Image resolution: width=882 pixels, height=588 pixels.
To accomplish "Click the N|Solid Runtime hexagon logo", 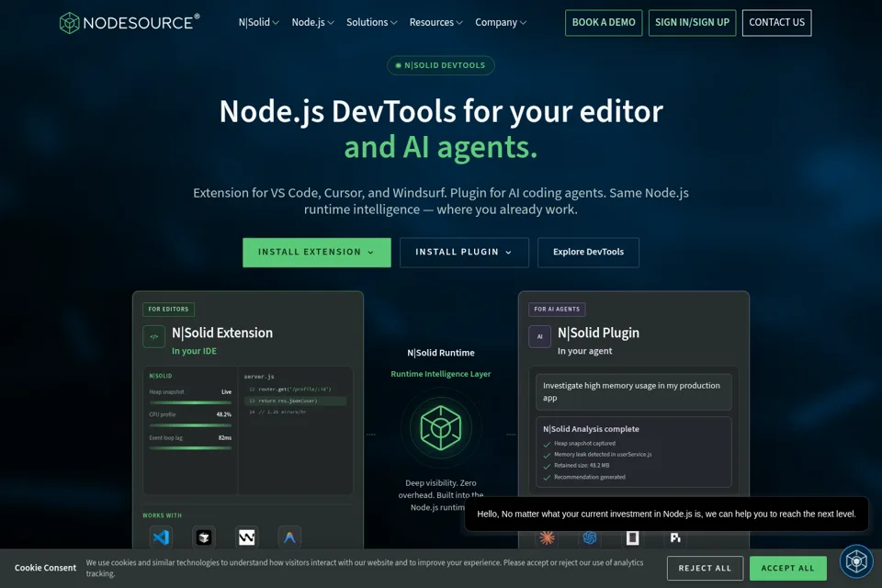I will (440, 428).
